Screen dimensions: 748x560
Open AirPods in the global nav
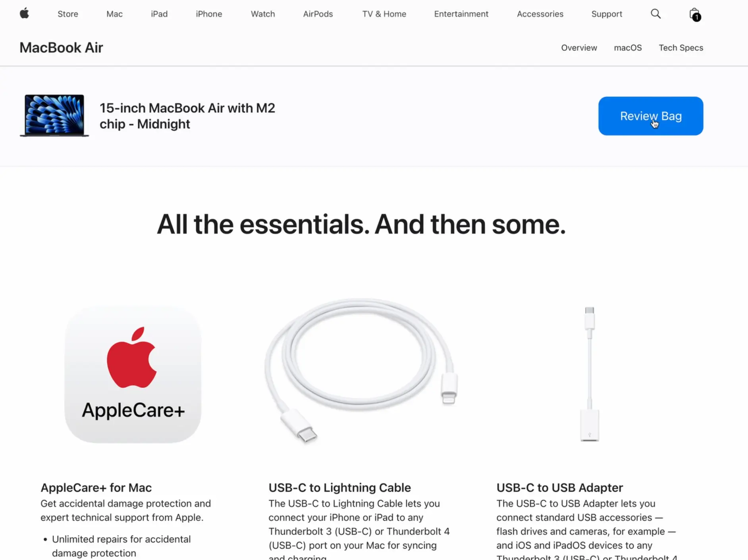318,14
